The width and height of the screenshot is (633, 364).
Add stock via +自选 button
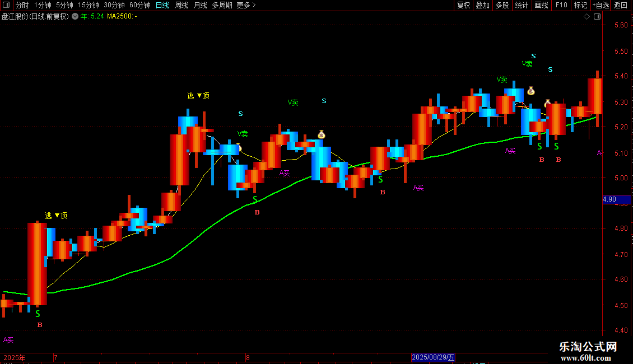pos(601,5)
